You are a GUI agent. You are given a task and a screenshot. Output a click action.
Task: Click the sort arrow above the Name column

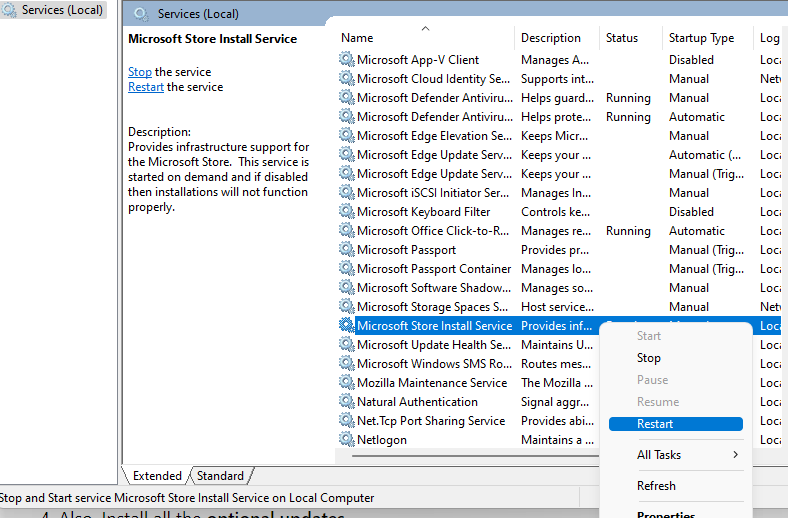click(425, 28)
